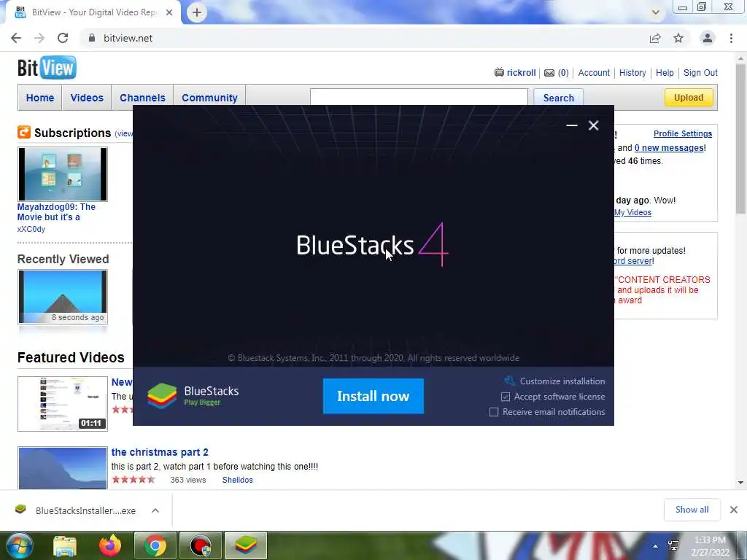Minimize the BlueStacks installer
The image size is (747, 560).
tap(572, 125)
